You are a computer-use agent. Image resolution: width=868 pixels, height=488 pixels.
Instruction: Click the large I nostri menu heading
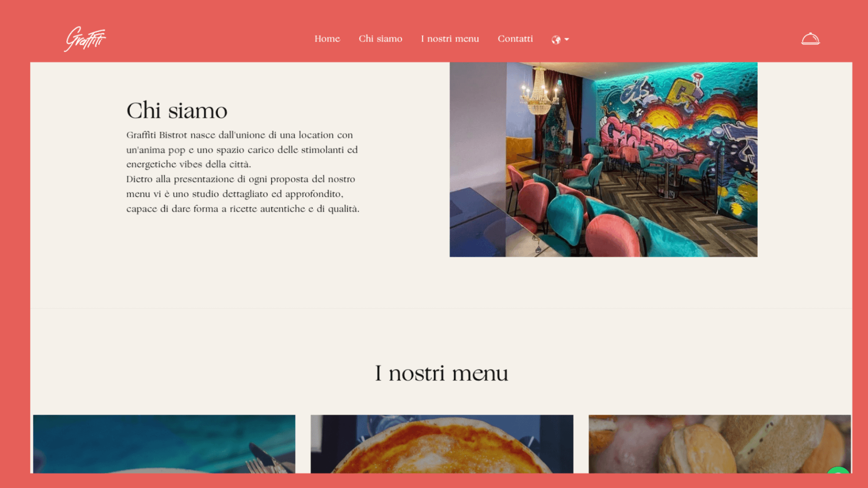pos(441,373)
